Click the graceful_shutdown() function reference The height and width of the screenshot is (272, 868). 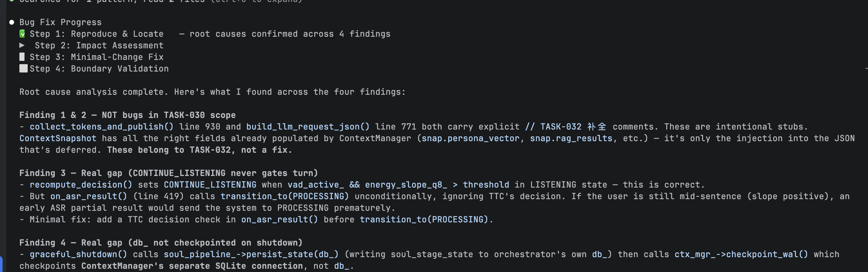coord(78,254)
